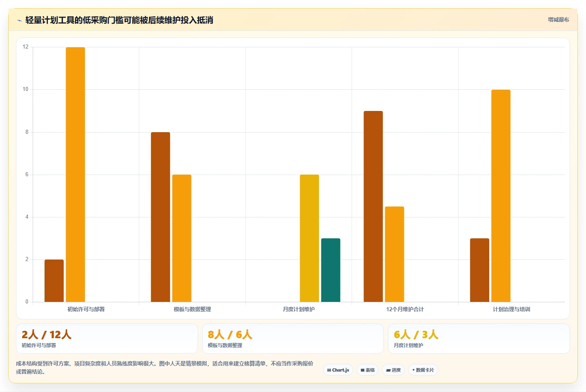Click the y-axis value 10
Image resolution: width=586 pixels, height=392 pixels.
click(x=26, y=89)
